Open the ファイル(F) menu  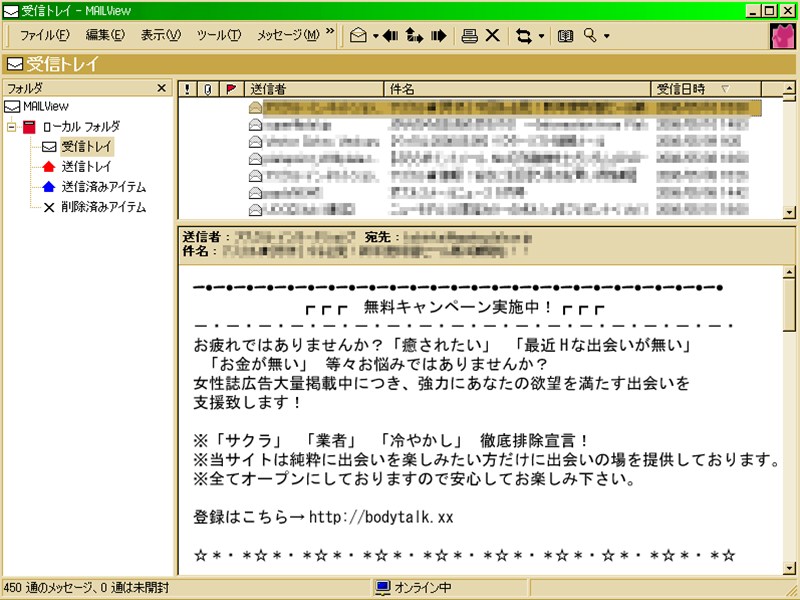coord(44,36)
